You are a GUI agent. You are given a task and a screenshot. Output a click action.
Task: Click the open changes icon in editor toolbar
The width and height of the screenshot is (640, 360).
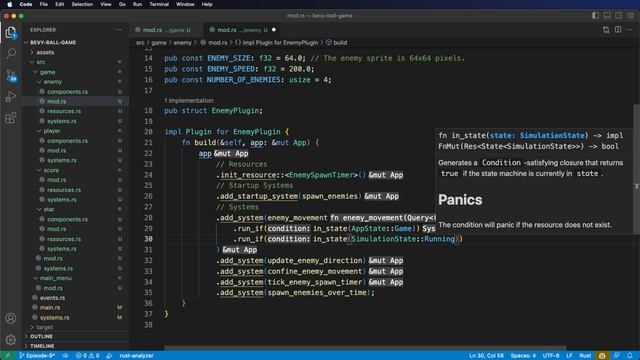tap(606, 30)
